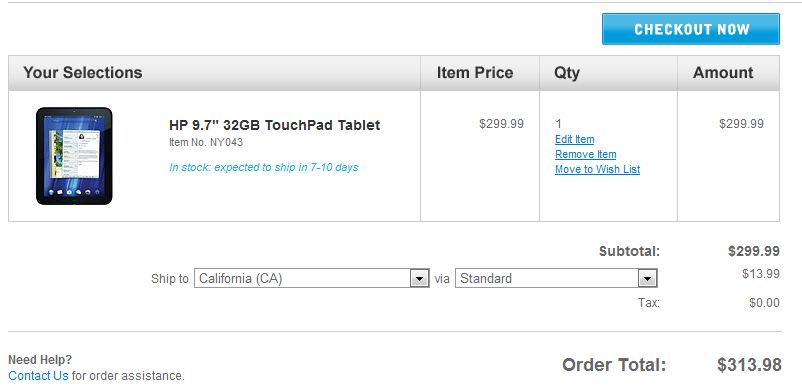Expand the Ship to dropdown arrow
The width and height of the screenshot is (802, 390).
(419, 279)
